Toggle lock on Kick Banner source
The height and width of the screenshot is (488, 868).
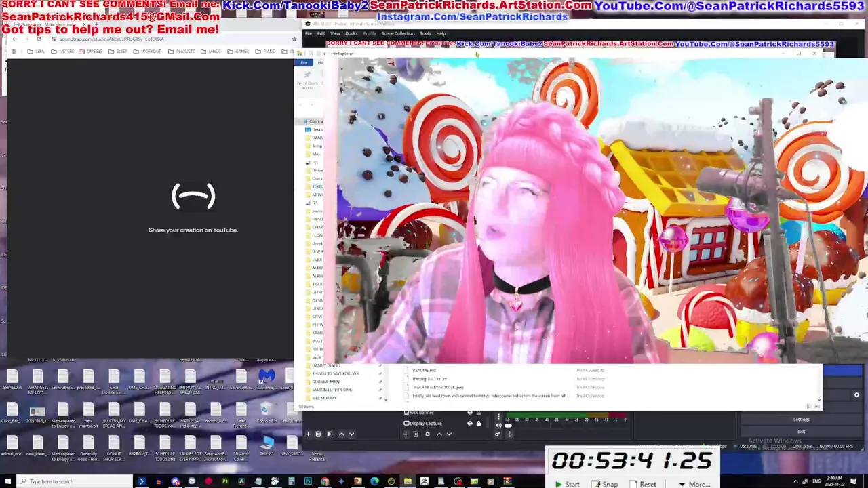[479, 413]
